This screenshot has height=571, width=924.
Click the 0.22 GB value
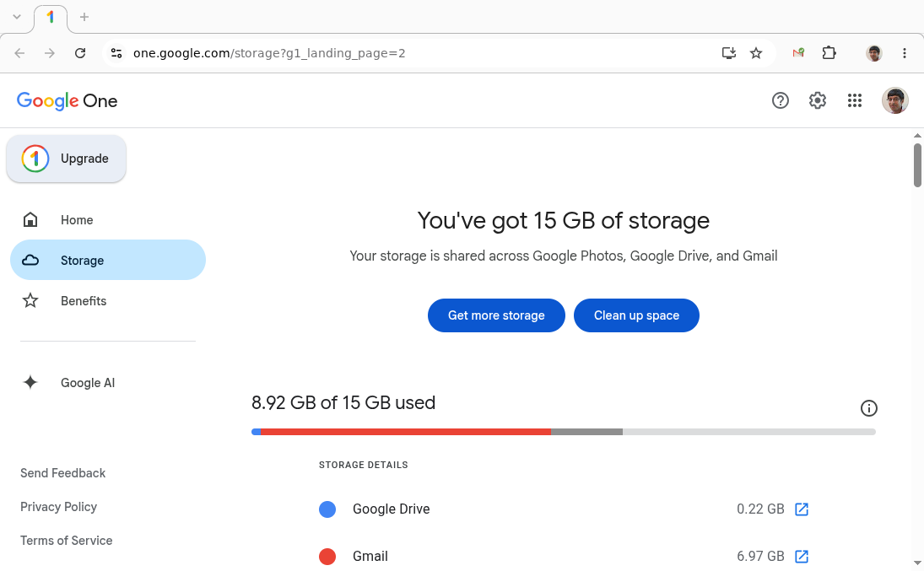pos(760,509)
